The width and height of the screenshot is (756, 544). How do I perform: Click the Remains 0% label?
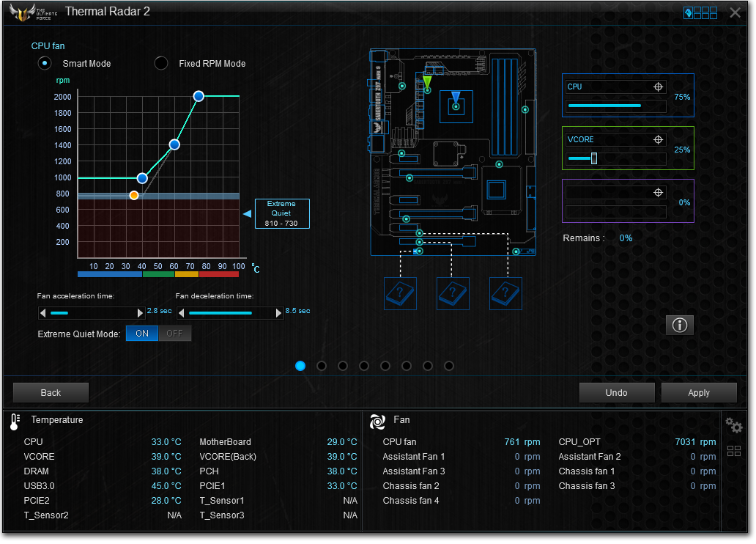click(598, 238)
